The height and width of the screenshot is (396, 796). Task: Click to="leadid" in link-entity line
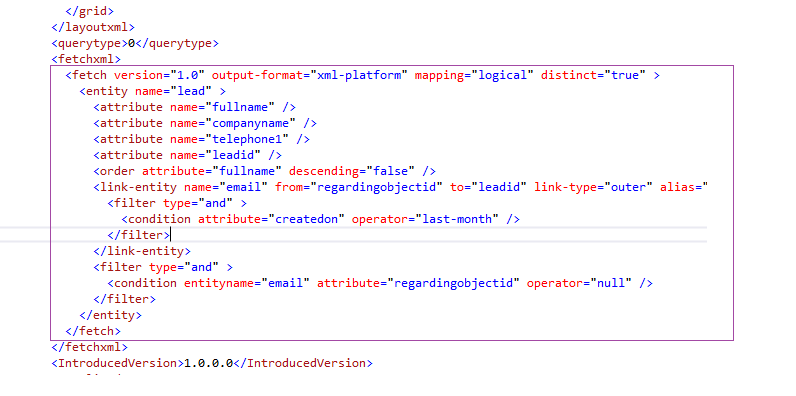coord(488,187)
